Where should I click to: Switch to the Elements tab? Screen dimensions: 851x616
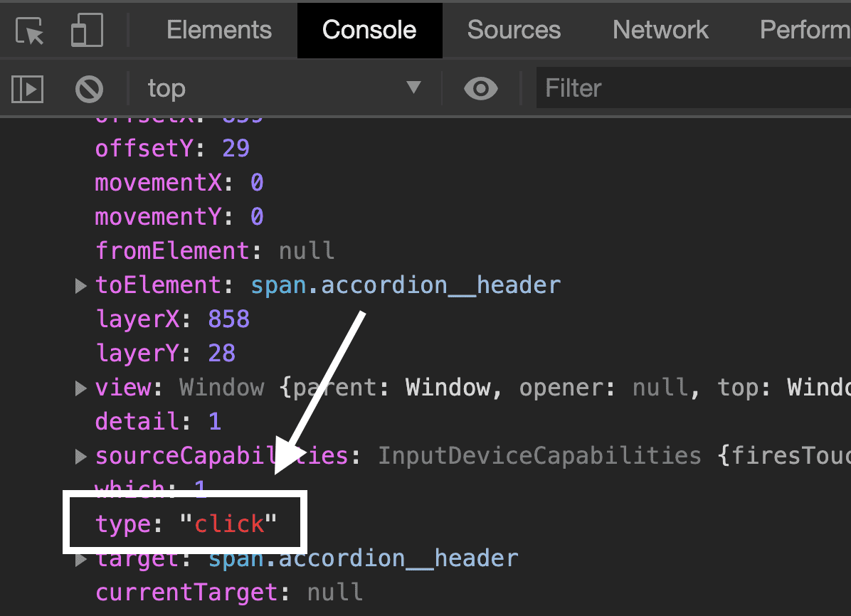click(218, 30)
